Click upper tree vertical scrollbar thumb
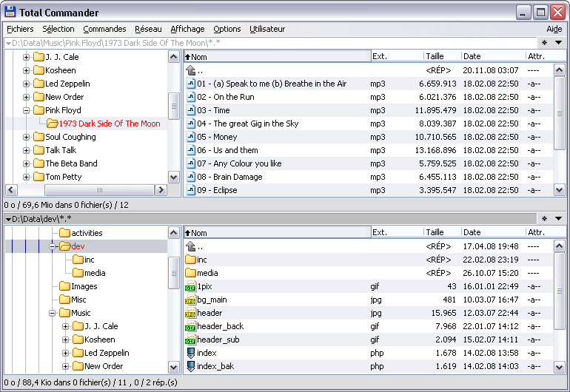Screen dimensions: 570x392 [174, 106]
